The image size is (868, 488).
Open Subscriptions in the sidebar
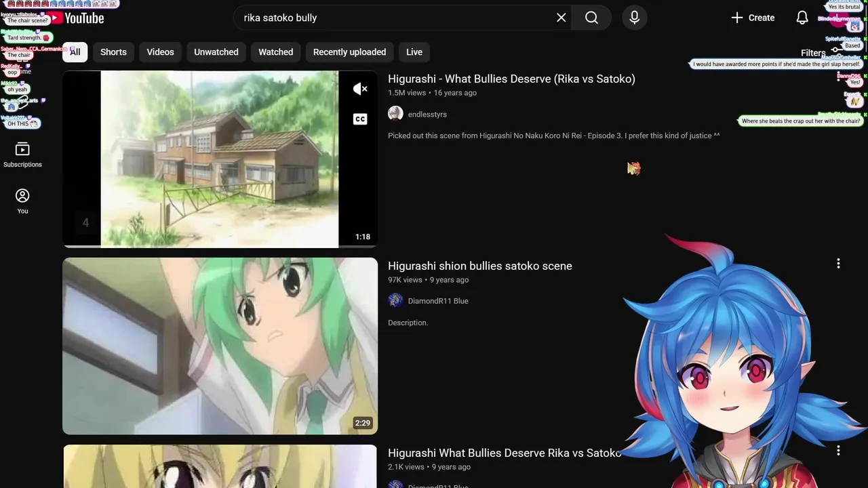pyautogui.click(x=22, y=155)
